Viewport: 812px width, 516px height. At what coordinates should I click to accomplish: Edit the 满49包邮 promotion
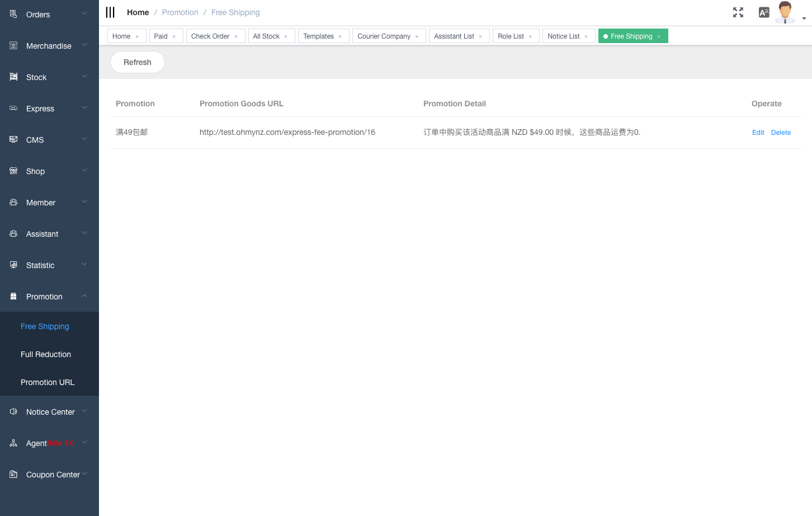pos(758,133)
